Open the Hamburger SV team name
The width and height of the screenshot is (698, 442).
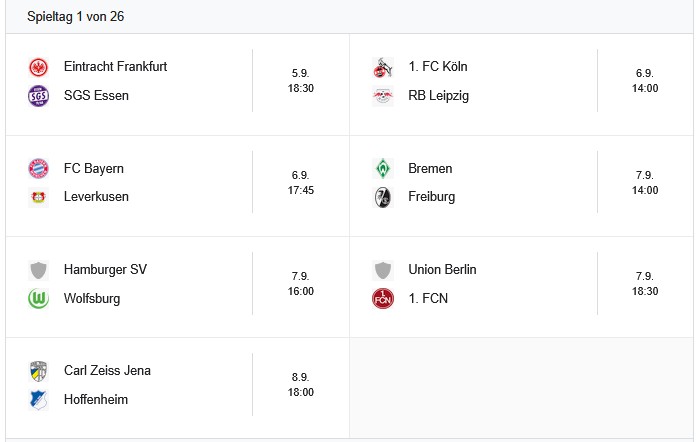tap(105, 270)
